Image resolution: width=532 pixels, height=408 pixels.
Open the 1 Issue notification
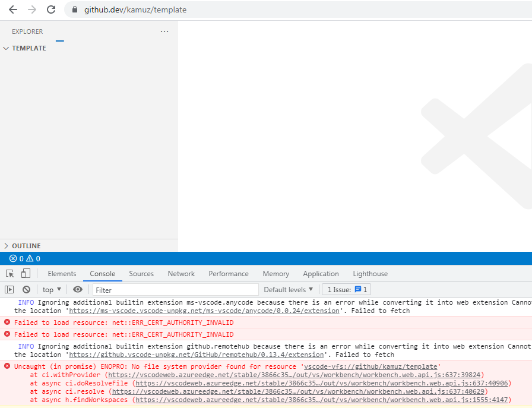(x=346, y=289)
